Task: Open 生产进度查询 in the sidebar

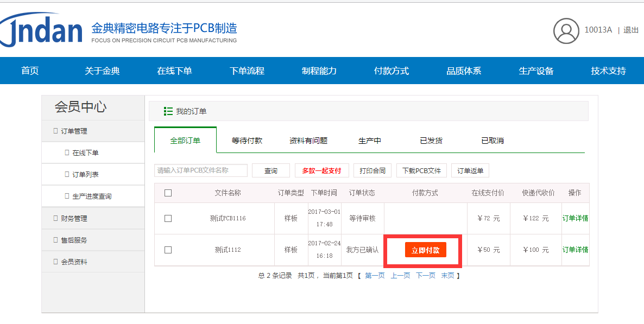Action: [x=92, y=196]
